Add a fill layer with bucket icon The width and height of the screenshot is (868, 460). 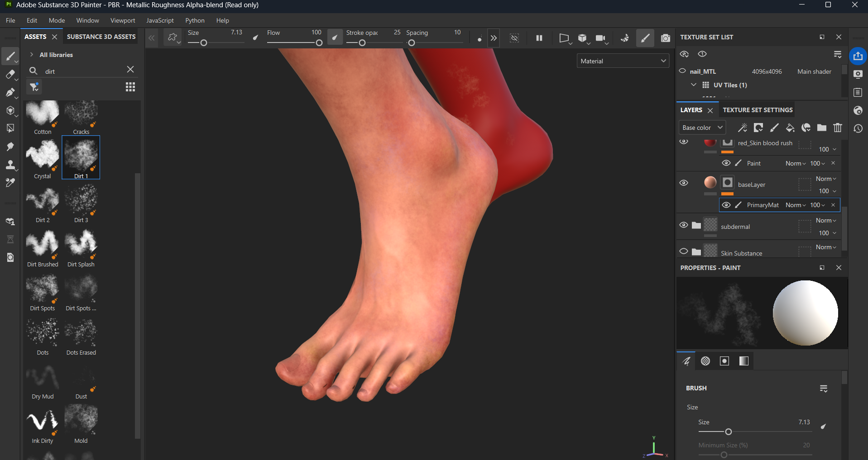click(790, 128)
